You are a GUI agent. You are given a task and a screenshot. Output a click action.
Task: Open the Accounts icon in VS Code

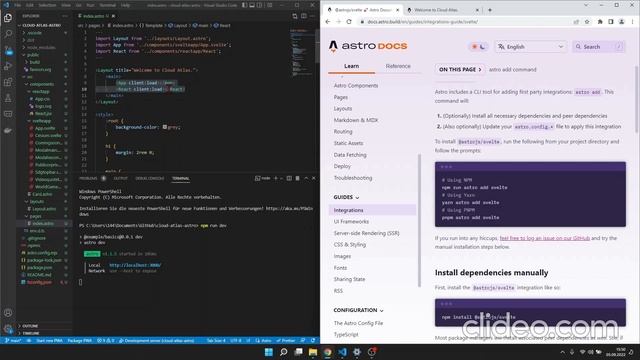[8, 313]
